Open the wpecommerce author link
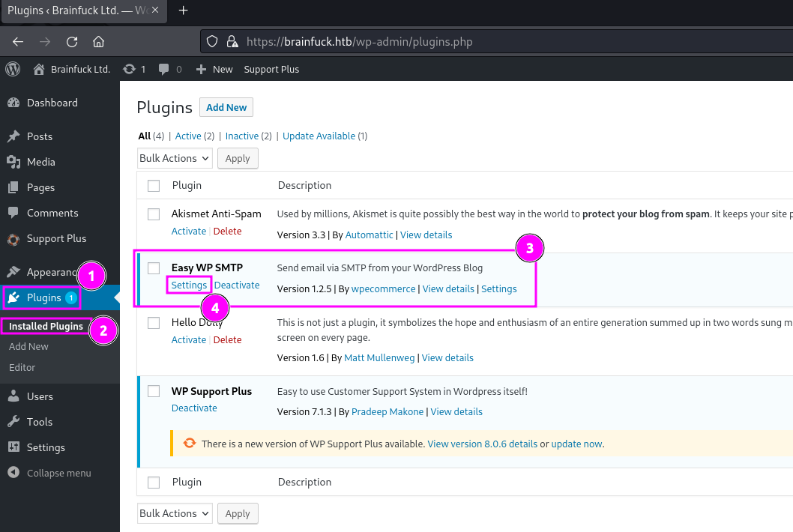793x532 pixels. (383, 288)
